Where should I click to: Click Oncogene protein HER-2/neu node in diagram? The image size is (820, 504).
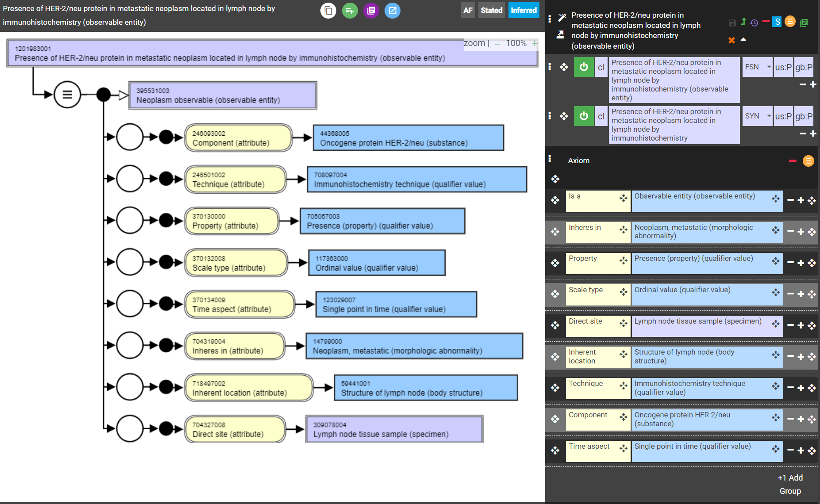pyautogui.click(x=408, y=138)
